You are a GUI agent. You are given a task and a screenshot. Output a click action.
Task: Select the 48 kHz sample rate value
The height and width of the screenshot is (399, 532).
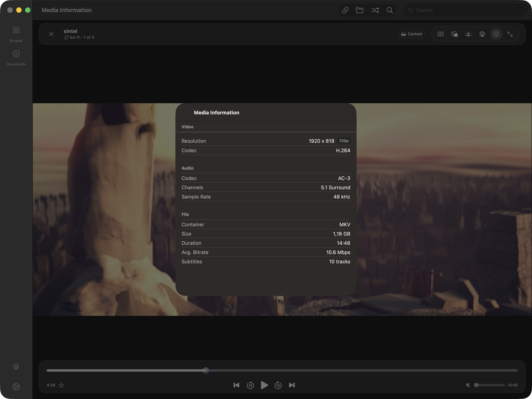tap(342, 197)
